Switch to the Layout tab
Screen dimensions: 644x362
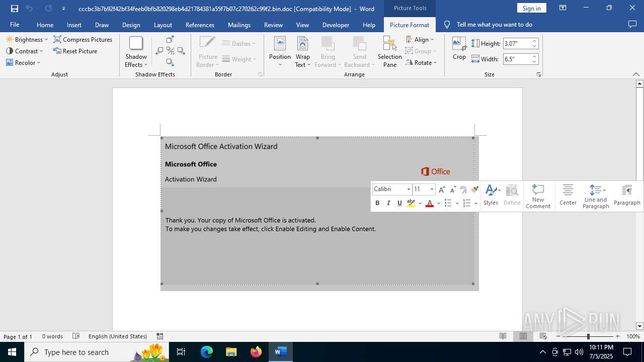pos(163,25)
